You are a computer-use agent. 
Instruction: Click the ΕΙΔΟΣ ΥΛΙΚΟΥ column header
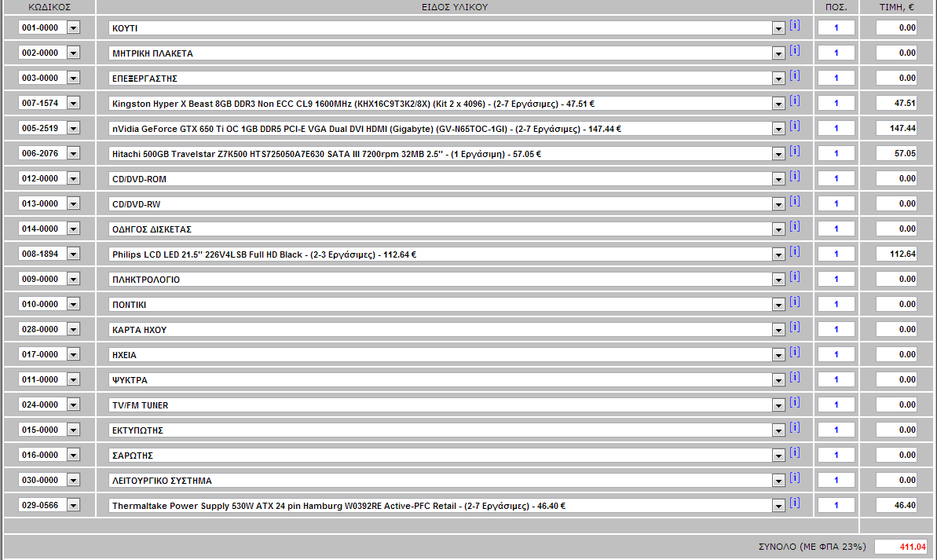point(455,7)
